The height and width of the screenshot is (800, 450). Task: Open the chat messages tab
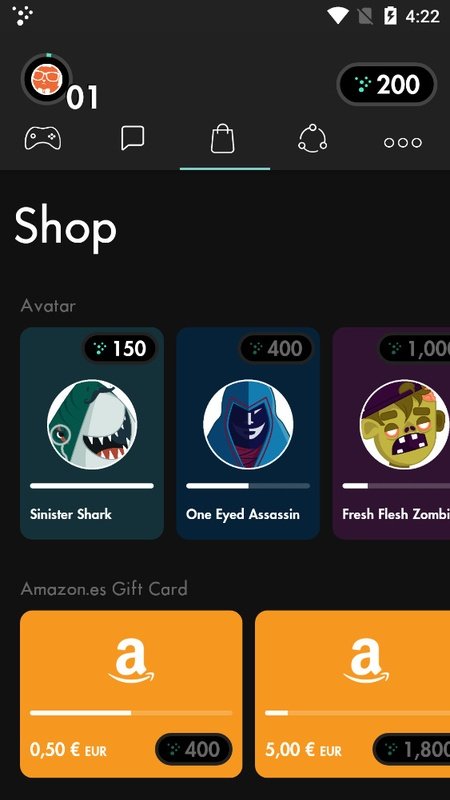pyautogui.click(x=133, y=138)
